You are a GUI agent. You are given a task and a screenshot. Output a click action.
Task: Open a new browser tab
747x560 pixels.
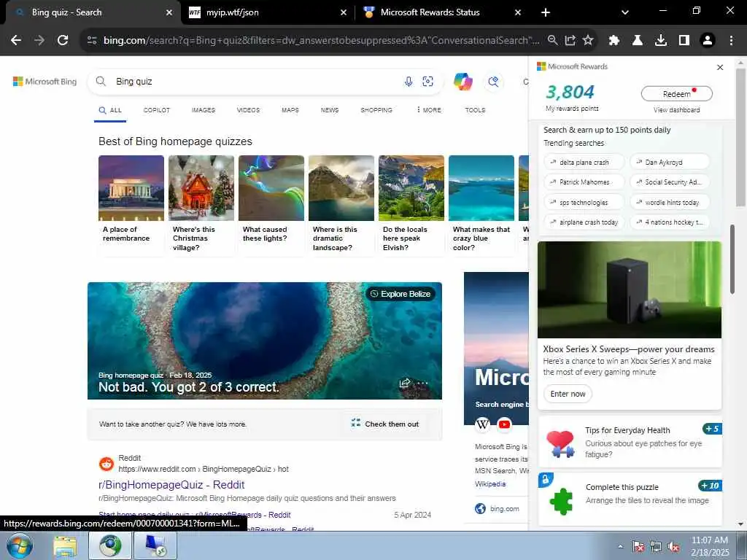pos(546,12)
